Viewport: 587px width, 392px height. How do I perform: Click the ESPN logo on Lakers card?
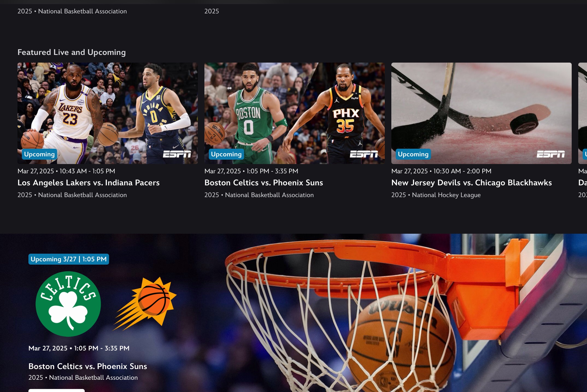point(177,154)
